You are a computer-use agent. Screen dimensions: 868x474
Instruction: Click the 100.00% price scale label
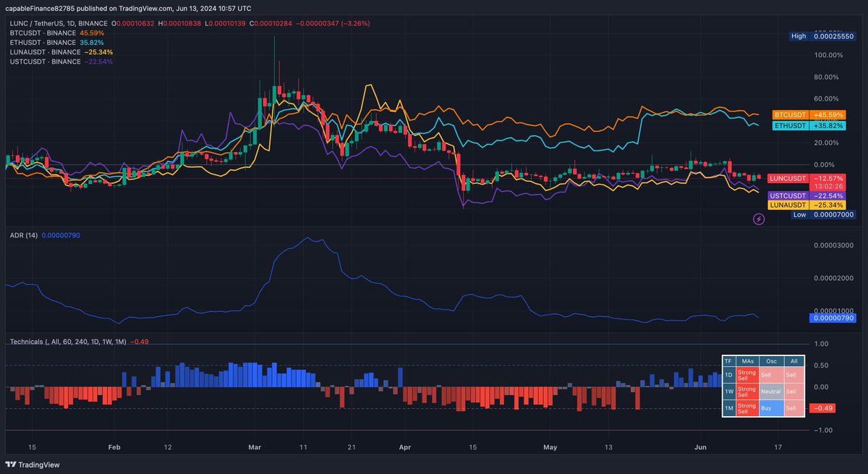(x=828, y=55)
